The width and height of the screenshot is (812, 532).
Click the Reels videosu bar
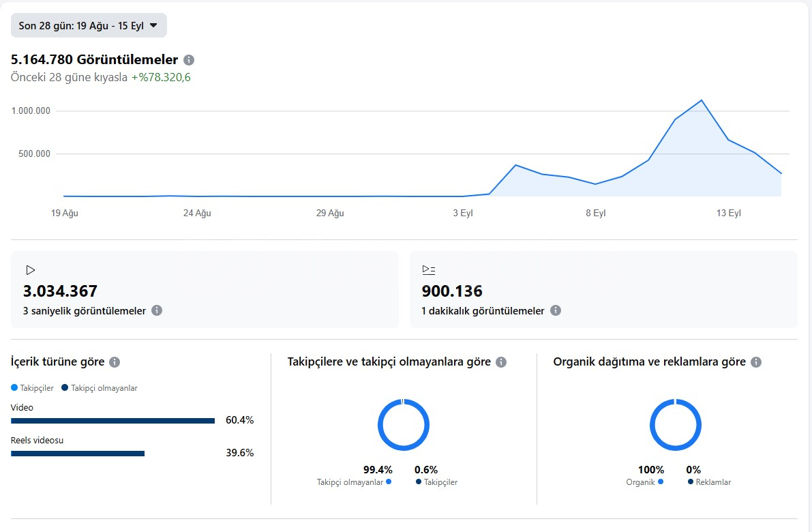pyautogui.click(x=78, y=454)
